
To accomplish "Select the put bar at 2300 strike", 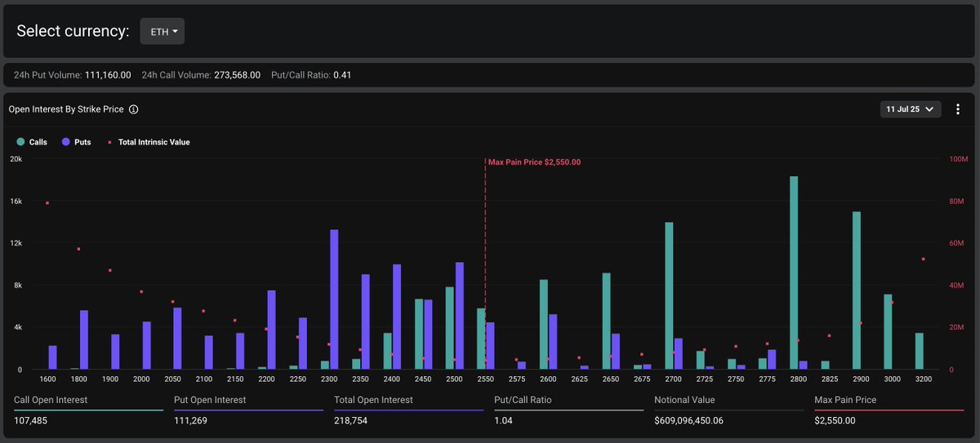I will pyautogui.click(x=334, y=299).
